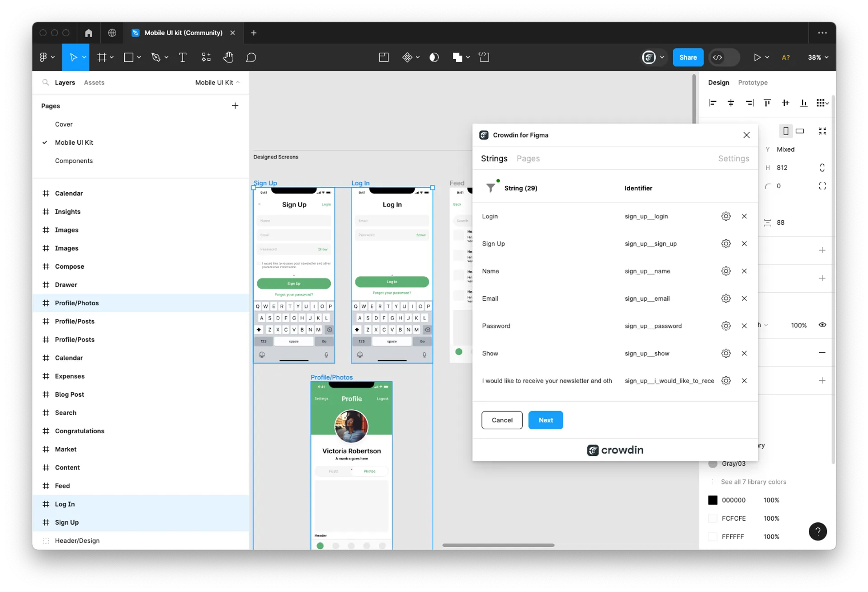This screenshot has width=868, height=592.
Task: Open the Resources components tool
Action: tap(206, 57)
